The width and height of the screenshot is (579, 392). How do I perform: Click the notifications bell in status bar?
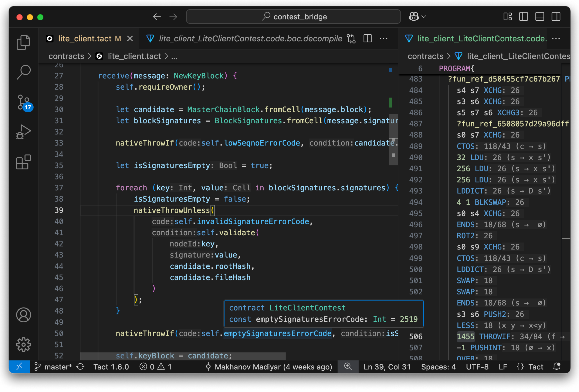point(557,367)
